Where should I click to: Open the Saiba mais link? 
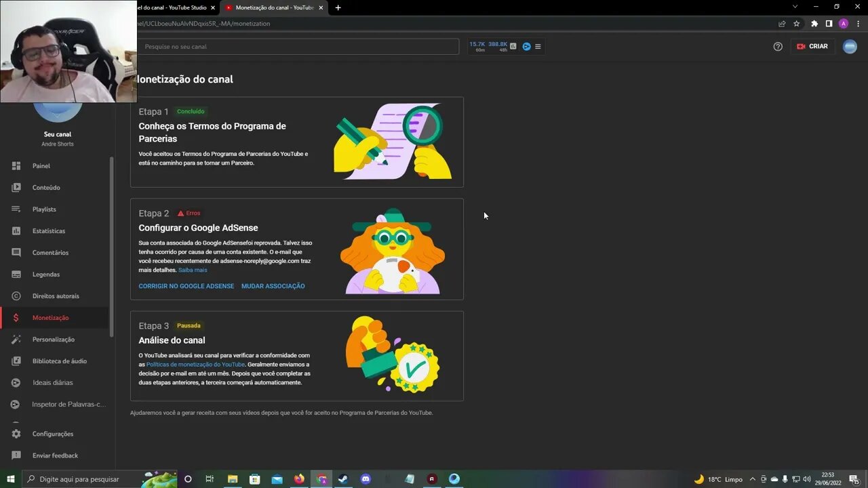point(193,270)
